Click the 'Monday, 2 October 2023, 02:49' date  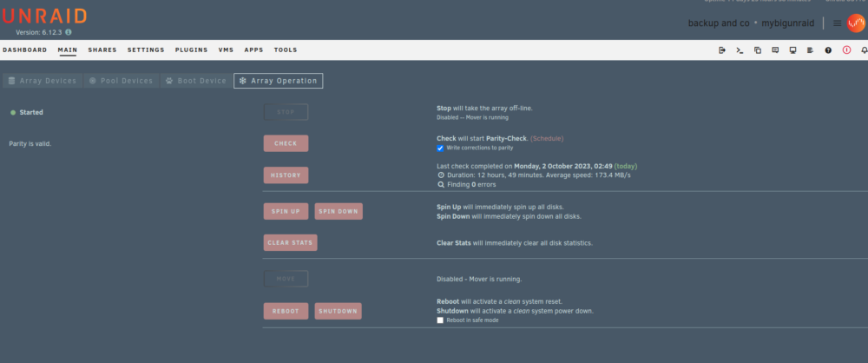point(563,166)
